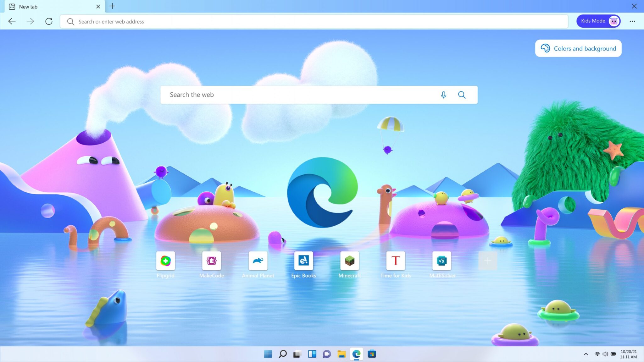Add a new site with the plus tile

(x=487, y=261)
